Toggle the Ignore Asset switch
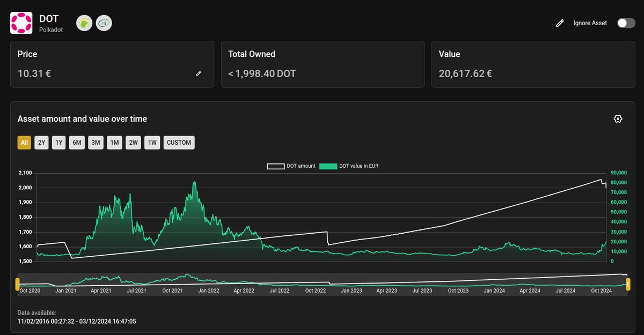This screenshot has width=644, height=335. (x=626, y=23)
